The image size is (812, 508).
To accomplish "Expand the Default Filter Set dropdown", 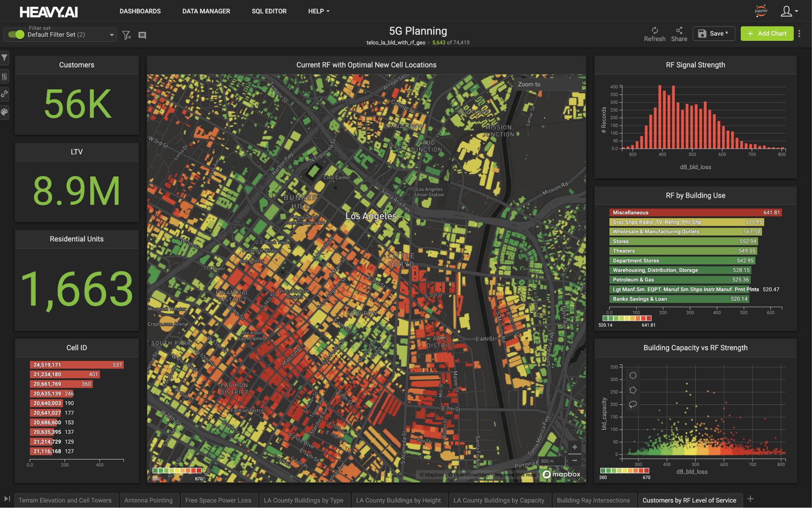I will [111, 35].
